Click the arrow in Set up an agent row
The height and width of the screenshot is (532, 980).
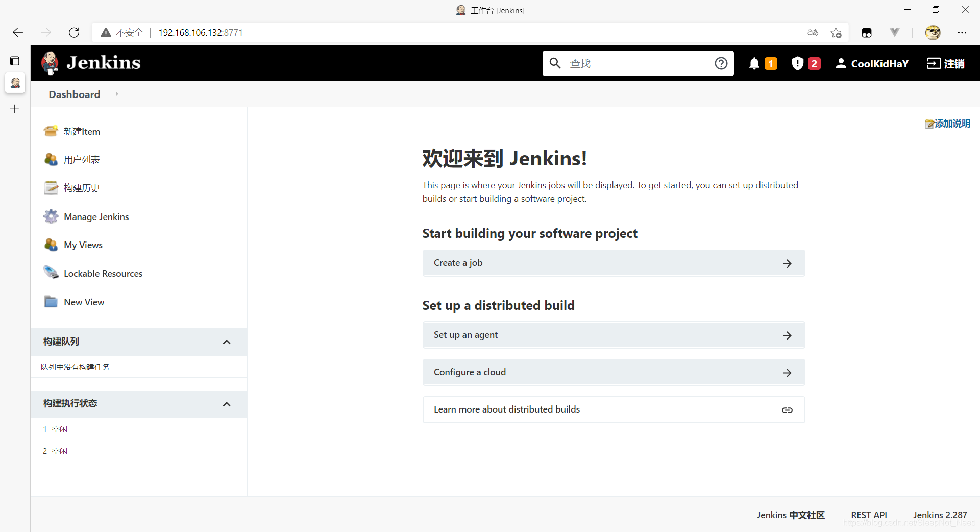click(x=787, y=335)
